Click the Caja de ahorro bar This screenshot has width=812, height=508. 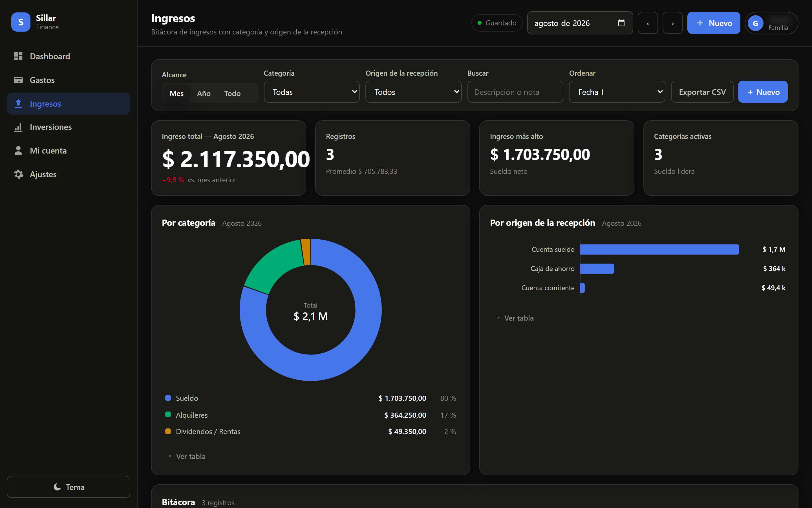(597, 268)
